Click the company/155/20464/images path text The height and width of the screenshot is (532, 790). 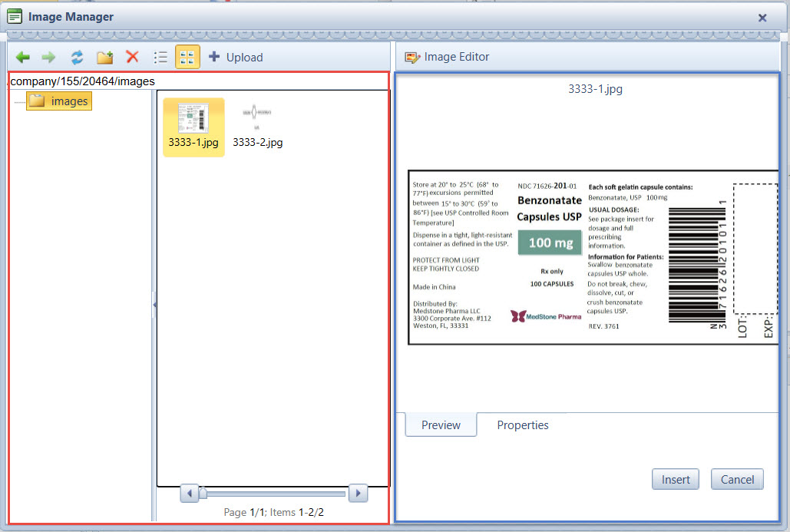(x=83, y=81)
